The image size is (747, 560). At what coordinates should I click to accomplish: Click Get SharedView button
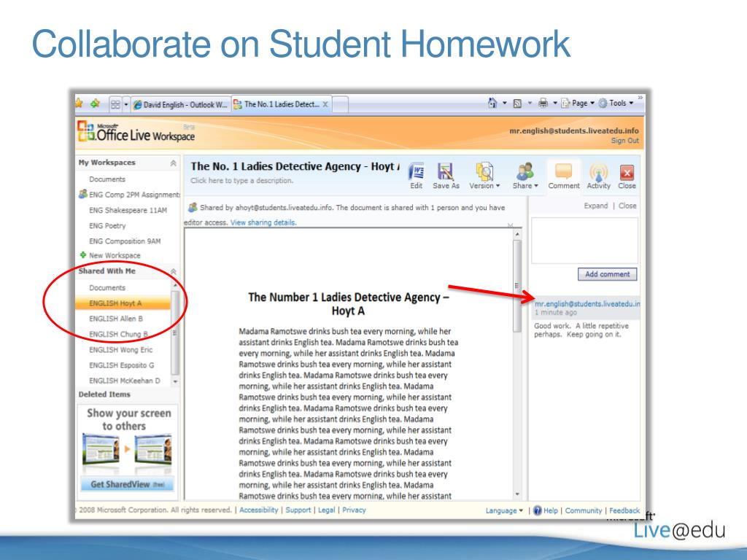pos(127,484)
